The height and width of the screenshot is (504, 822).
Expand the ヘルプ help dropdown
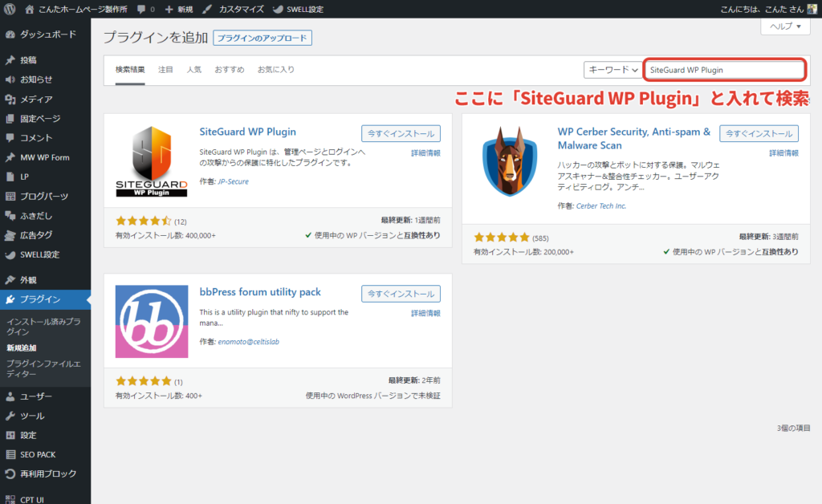pos(785,26)
